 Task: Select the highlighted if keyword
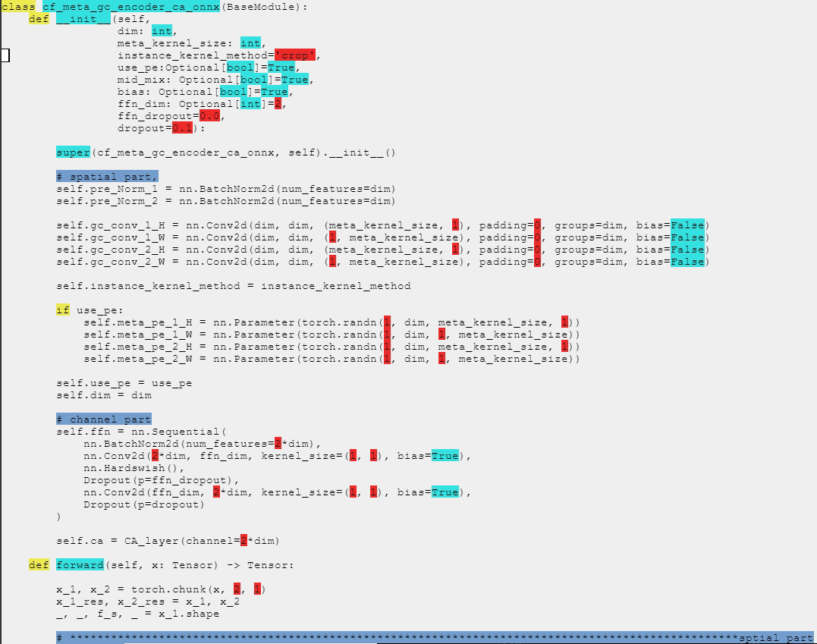(x=62, y=309)
